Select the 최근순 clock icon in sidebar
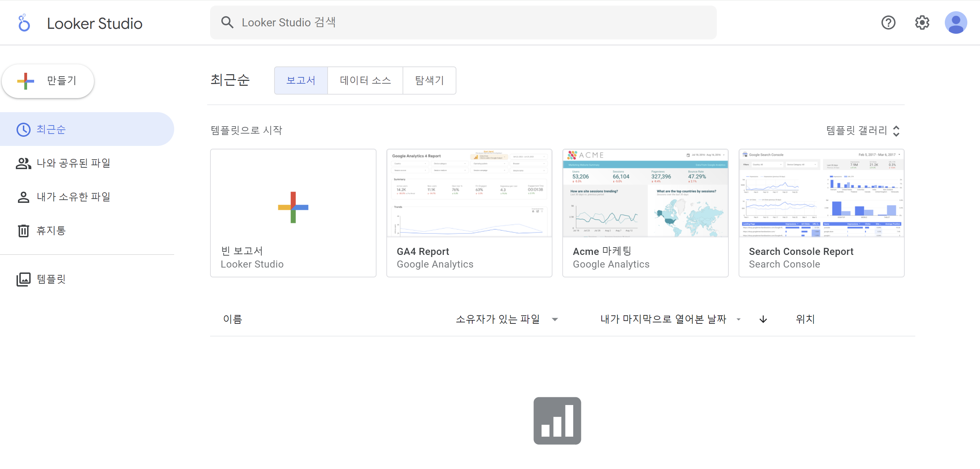 23,130
